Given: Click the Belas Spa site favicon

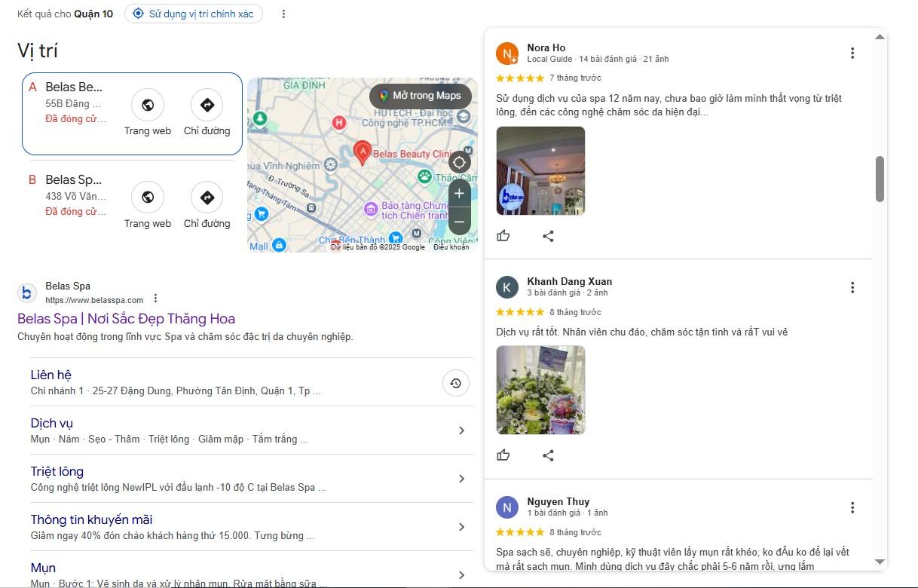Looking at the screenshot, I should tap(27, 292).
